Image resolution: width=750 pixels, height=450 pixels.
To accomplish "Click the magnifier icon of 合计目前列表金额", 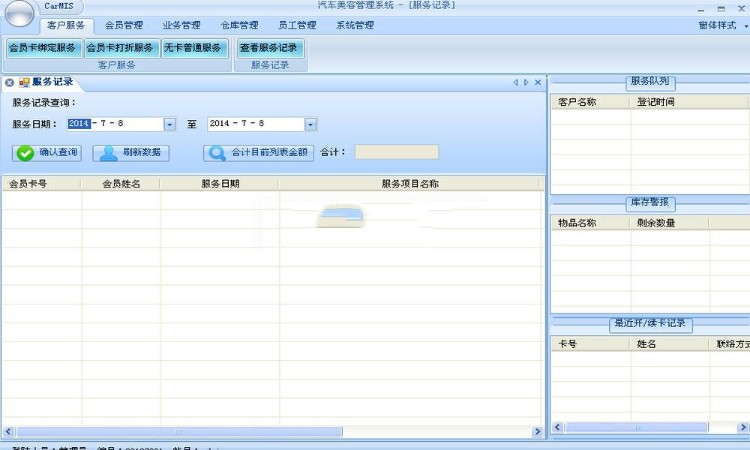I will [217, 153].
